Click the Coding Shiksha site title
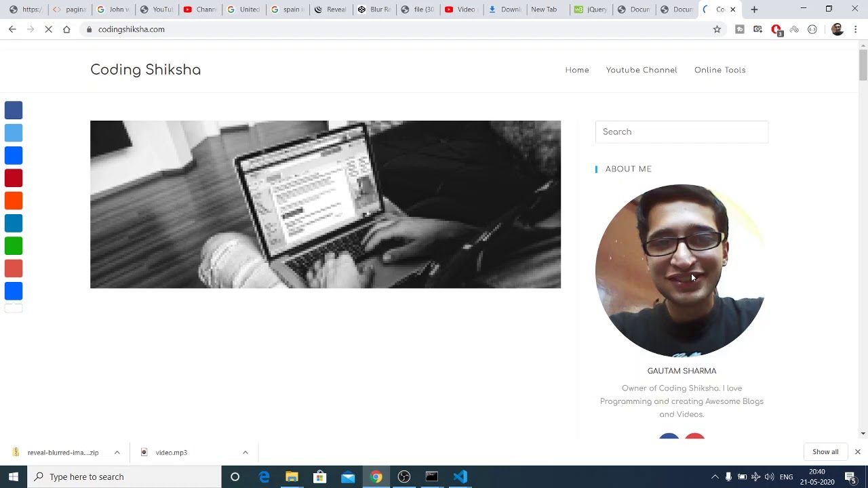The height and width of the screenshot is (488, 868). [145, 70]
